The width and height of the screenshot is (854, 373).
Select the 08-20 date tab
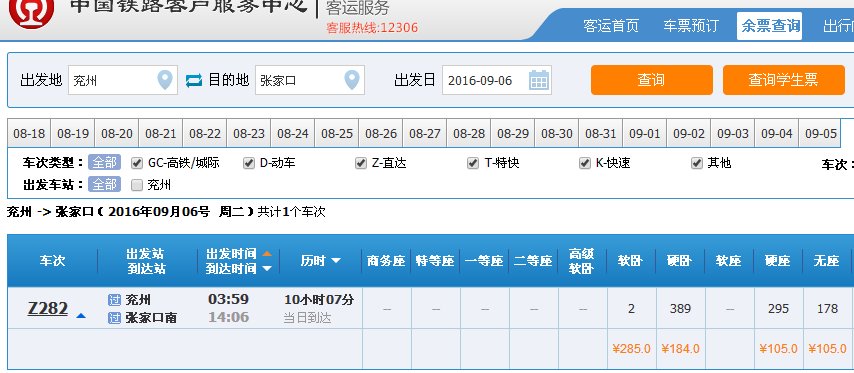pyautogui.click(x=117, y=133)
